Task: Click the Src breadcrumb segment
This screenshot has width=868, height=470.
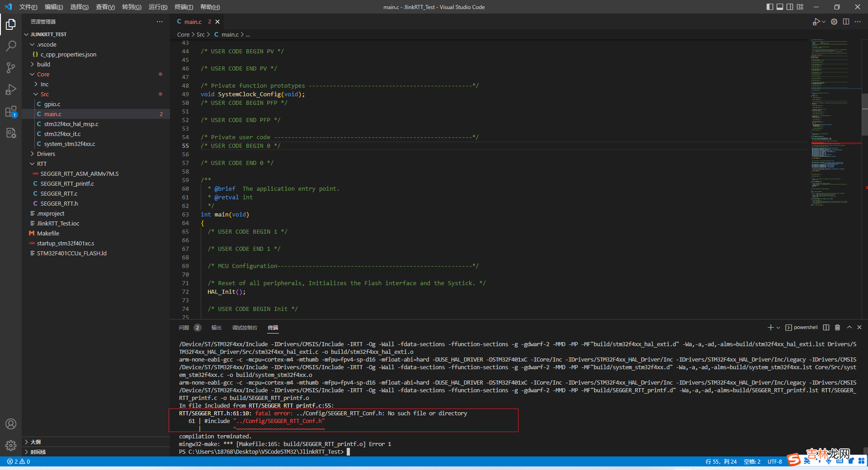Action: click(x=200, y=34)
